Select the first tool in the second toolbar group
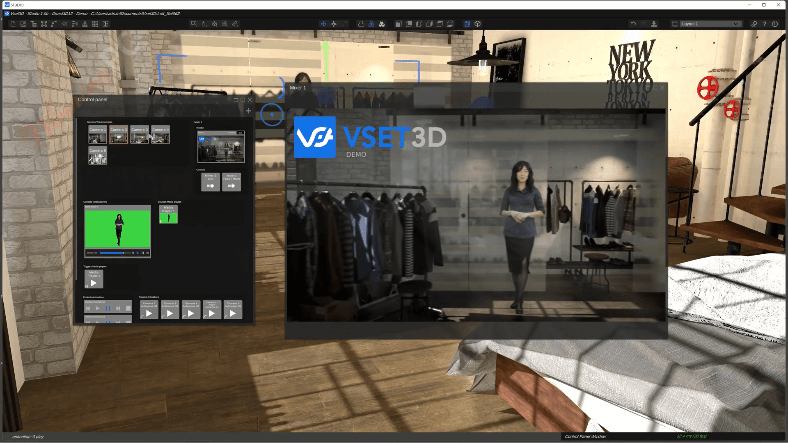Screen dimensions: 788x443 (193, 24)
